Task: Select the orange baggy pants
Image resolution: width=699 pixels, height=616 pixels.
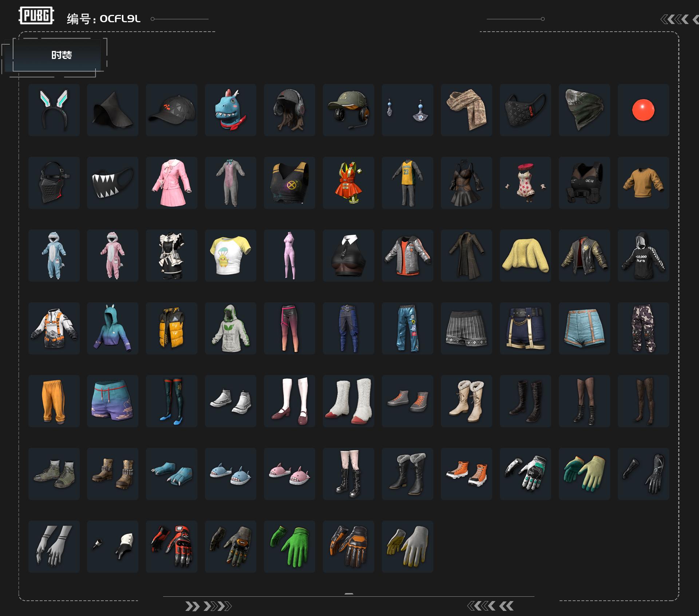Action: click(54, 401)
